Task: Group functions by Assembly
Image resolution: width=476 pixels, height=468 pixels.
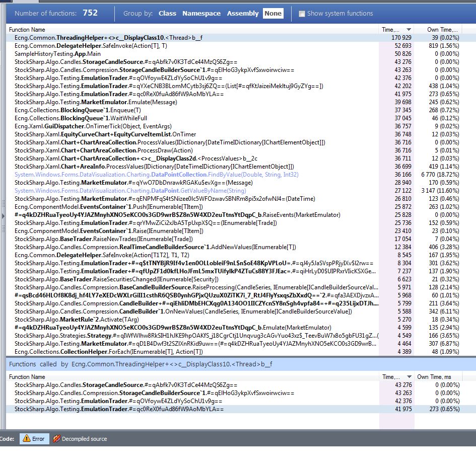Action: [x=243, y=14]
